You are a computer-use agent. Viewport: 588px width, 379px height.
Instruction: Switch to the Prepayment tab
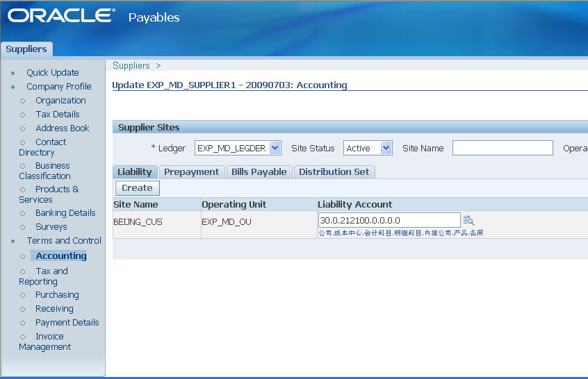tap(192, 172)
